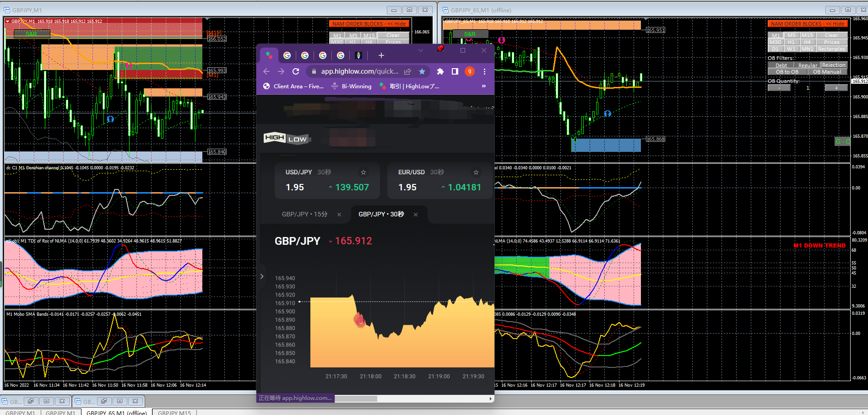Select the GBPJPY M15 chart tab
The width and height of the screenshot is (868, 415).
[174, 412]
